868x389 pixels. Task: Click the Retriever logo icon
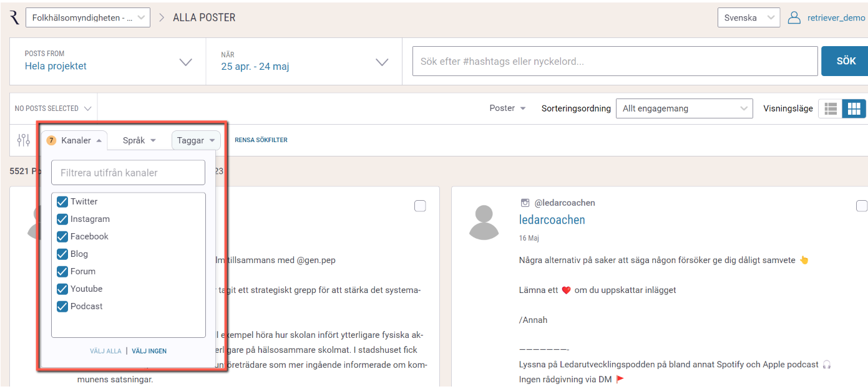click(14, 17)
